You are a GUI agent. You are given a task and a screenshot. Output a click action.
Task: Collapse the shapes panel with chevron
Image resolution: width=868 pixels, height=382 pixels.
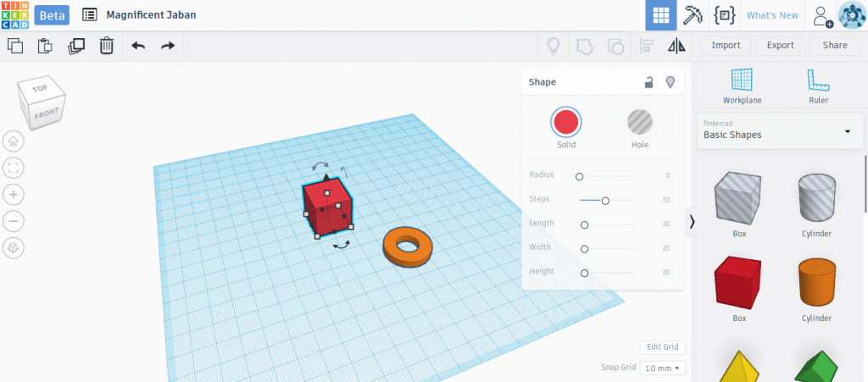click(692, 222)
